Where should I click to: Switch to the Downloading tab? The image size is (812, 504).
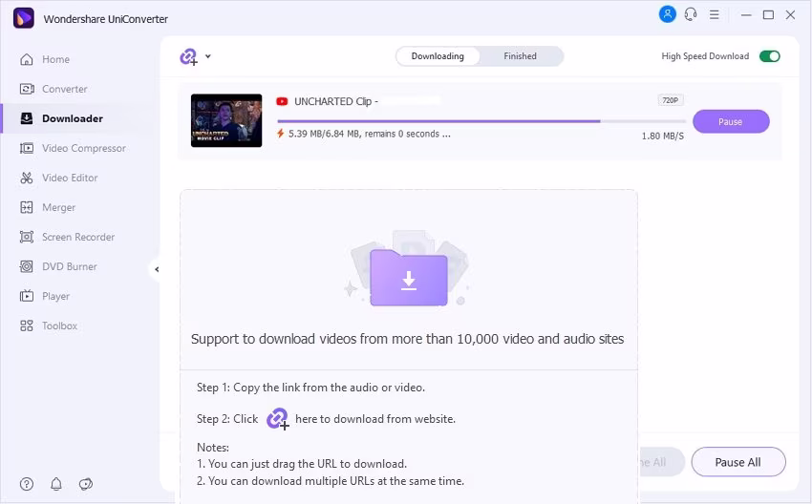coord(438,56)
